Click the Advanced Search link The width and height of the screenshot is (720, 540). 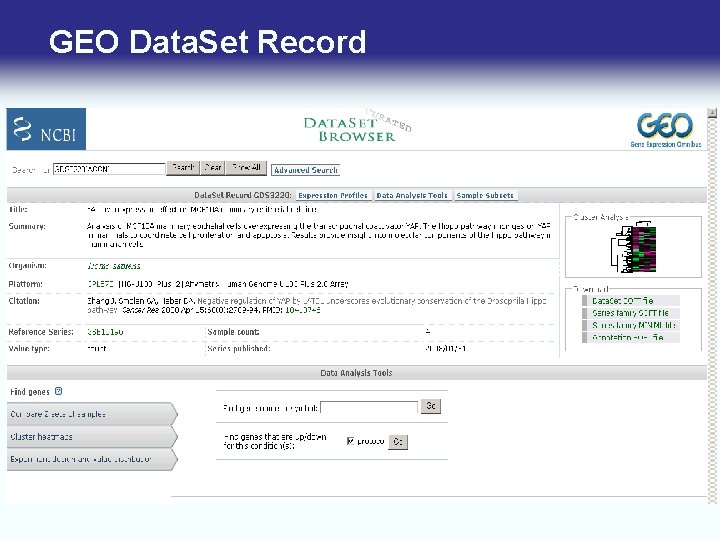coord(305,170)
